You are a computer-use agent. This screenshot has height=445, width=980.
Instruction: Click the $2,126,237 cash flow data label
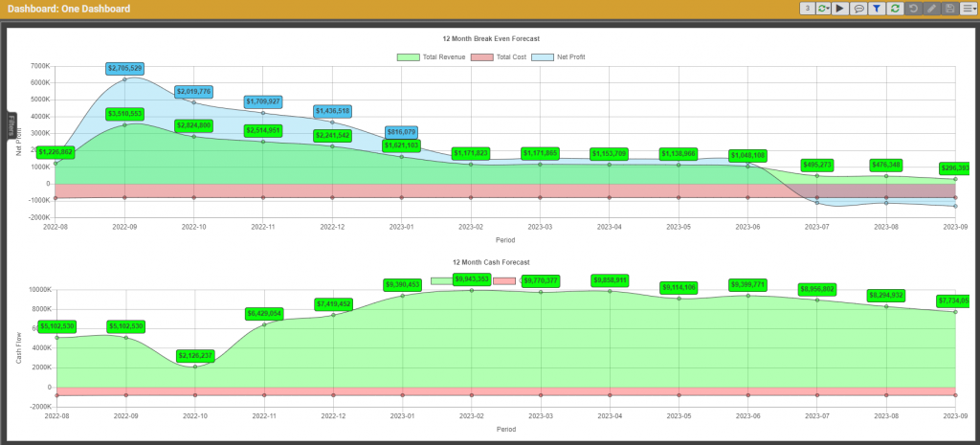coord(194,355)
